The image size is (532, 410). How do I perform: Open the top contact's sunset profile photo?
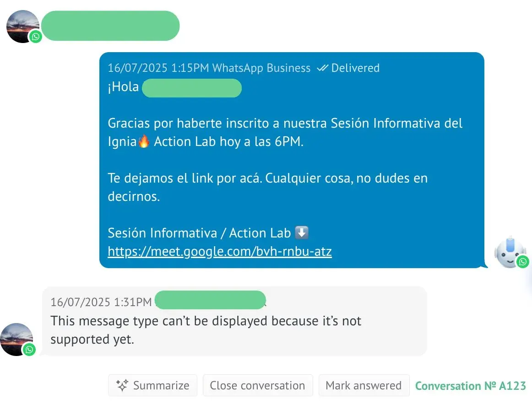(21, 25)
